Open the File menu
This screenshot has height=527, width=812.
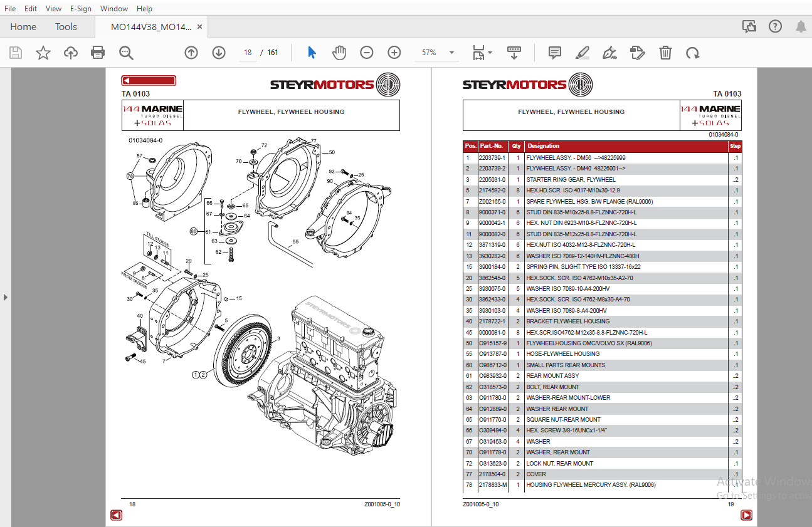pos(10,8)
